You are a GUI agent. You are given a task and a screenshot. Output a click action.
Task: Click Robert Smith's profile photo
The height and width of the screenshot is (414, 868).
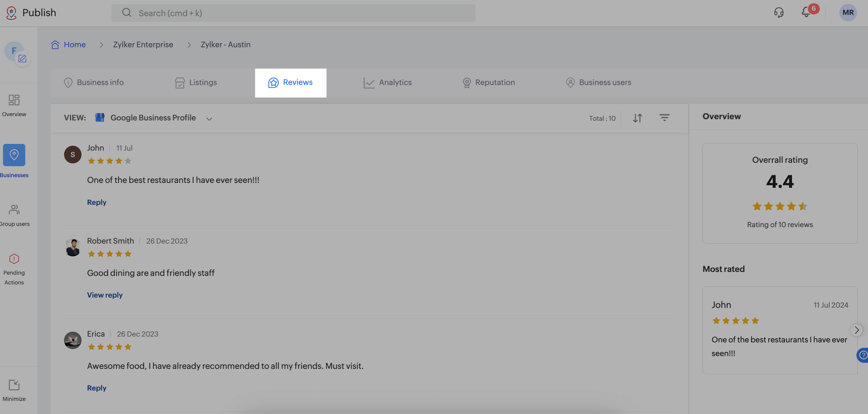(x=73, y=247)
